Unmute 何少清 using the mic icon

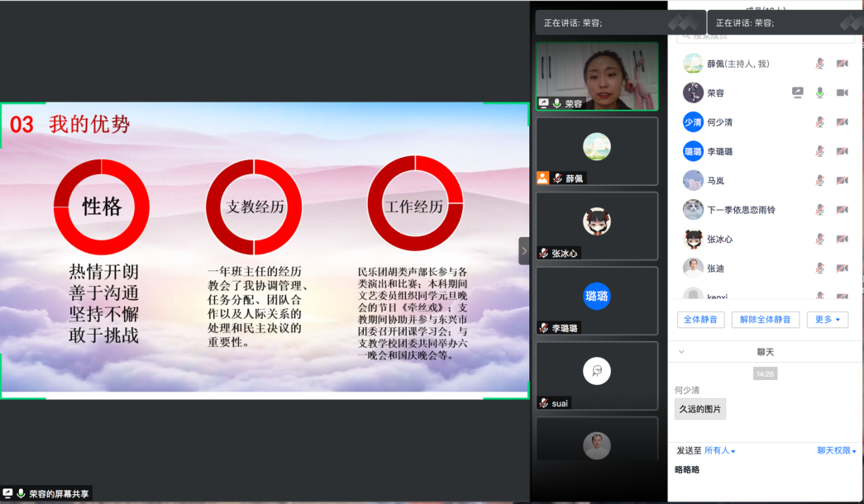[820, 121]
